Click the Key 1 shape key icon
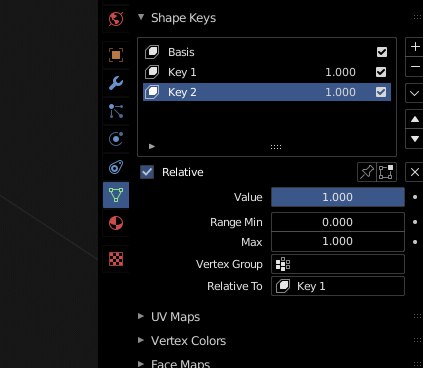The image size is (423, 368). [152, 72]
